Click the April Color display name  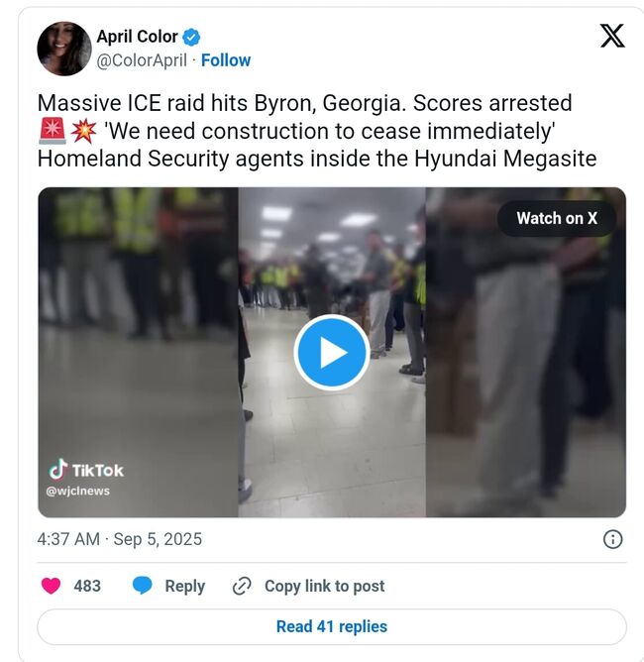[x=137, y=37]
